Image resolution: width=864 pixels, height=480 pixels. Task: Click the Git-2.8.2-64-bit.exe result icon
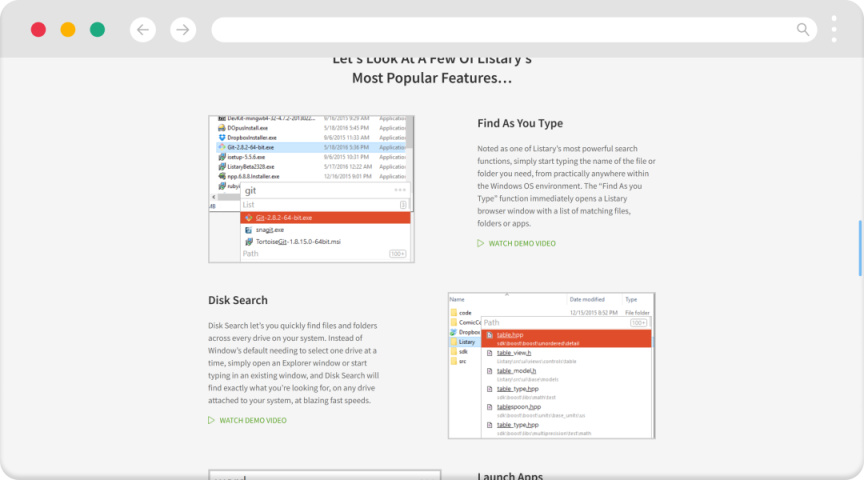[247, 217]
